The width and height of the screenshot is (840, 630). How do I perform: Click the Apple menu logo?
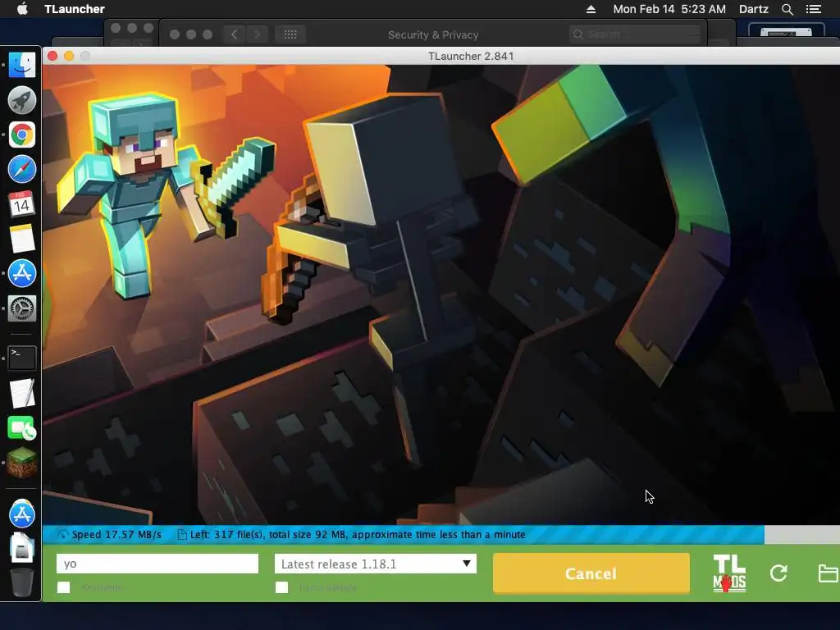point(22,8)
